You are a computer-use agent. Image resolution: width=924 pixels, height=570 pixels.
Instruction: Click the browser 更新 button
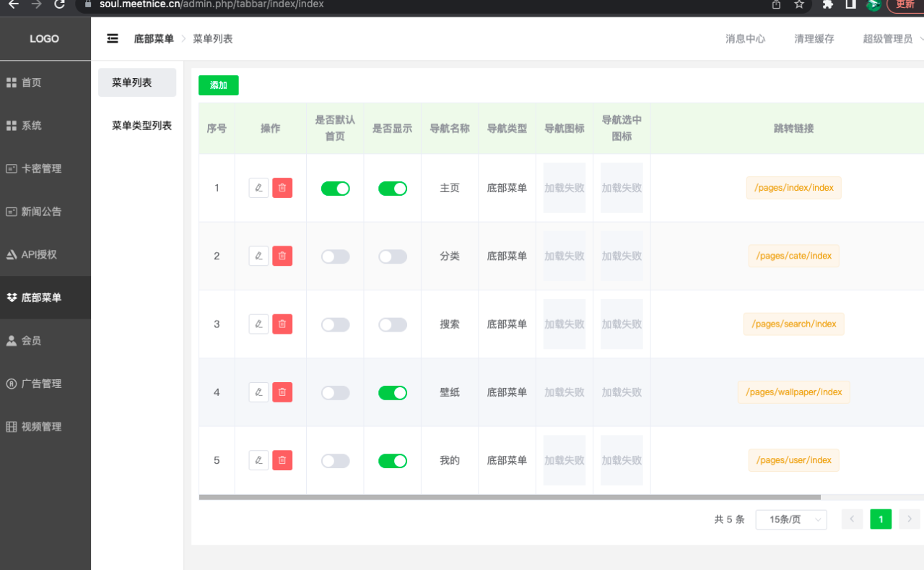click(x=905, y=4)
